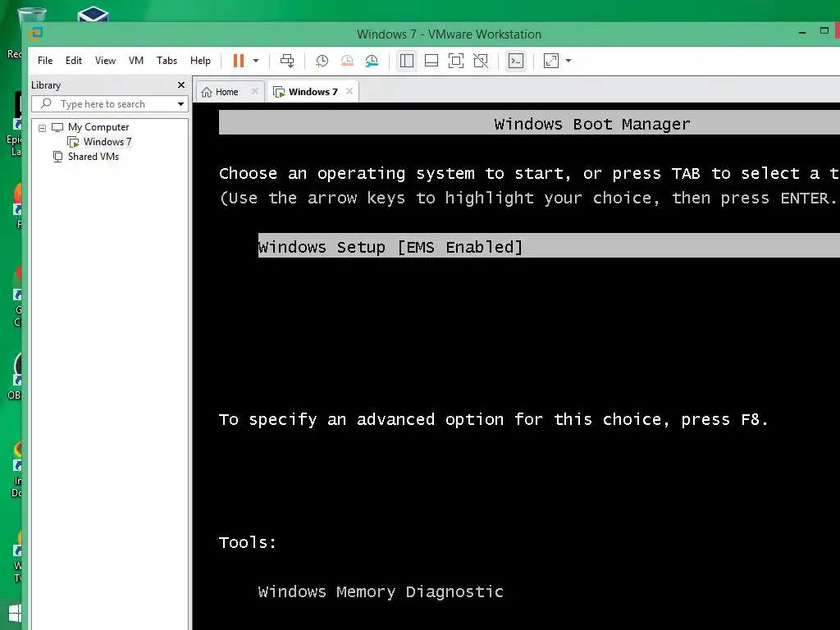Open the Recycle Bin on the desktop

point(32,15)
